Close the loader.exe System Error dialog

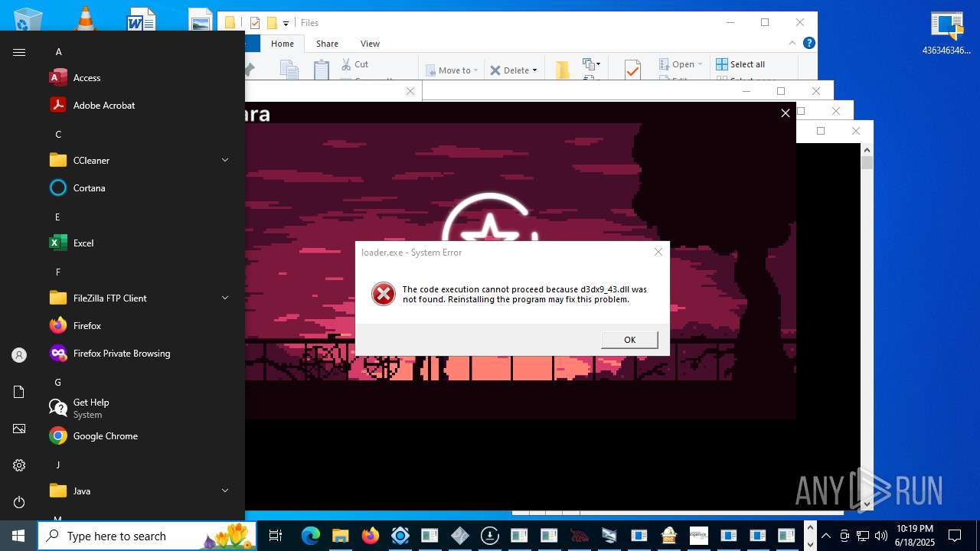point(658,252)
